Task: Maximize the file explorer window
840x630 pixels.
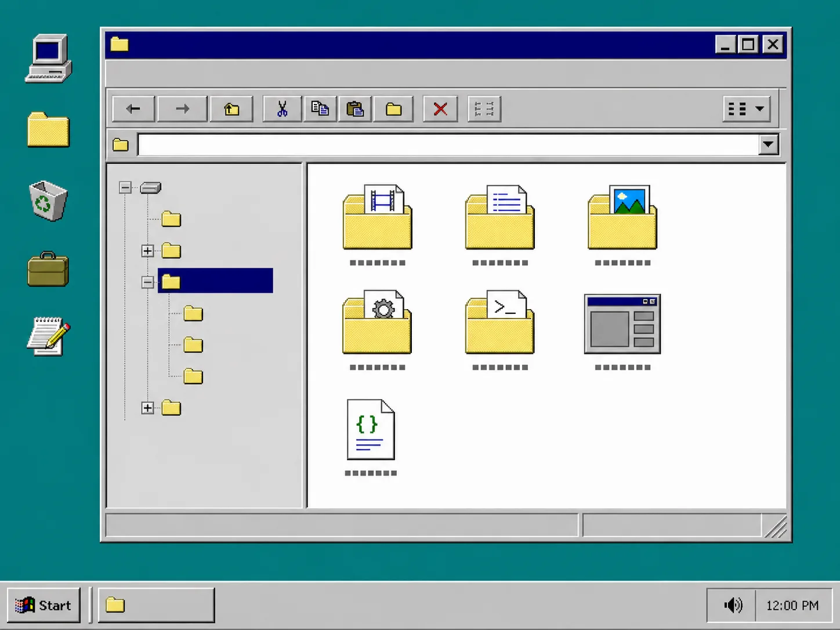Action: (748, 44)
